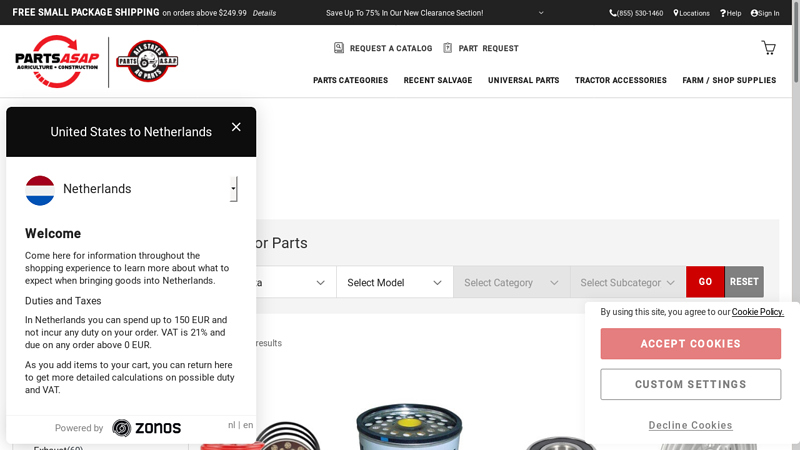Click the PartsASAP logo
The height and width of the screenshot is (450, 800).
point(57,61)
